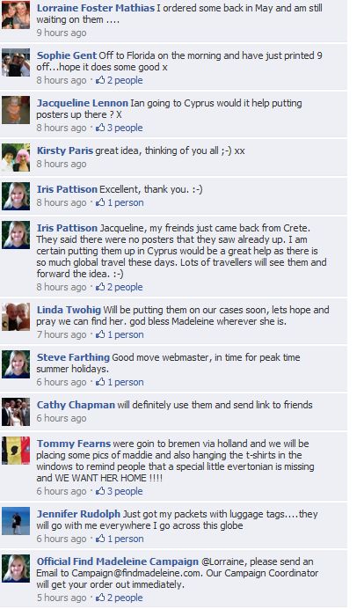Open Lorraine Foster Mathias's profile
Image resolution: width=364 pixels, height=609 pixels.
tap(96, 8)
